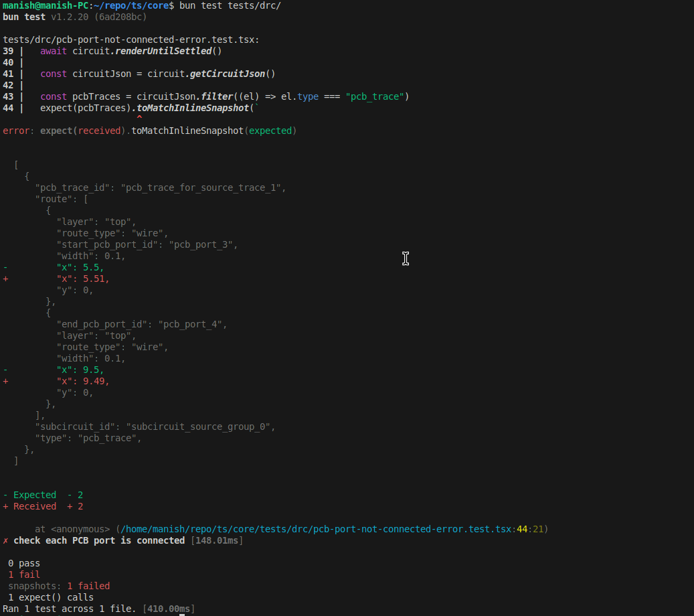Click the code 'circuit.getCircuitJson()'
This screenshot has height=616, width=694.
click(x=211, y=74)
